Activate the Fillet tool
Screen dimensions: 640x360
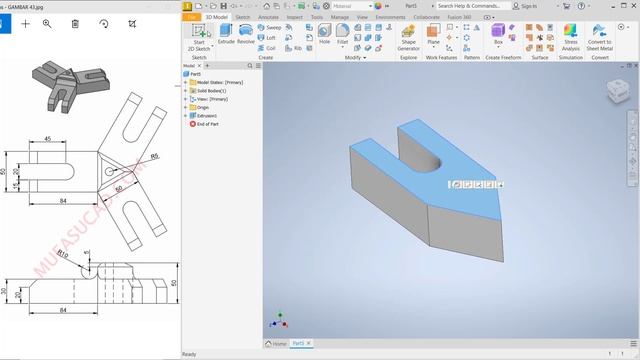coord(342,34)
